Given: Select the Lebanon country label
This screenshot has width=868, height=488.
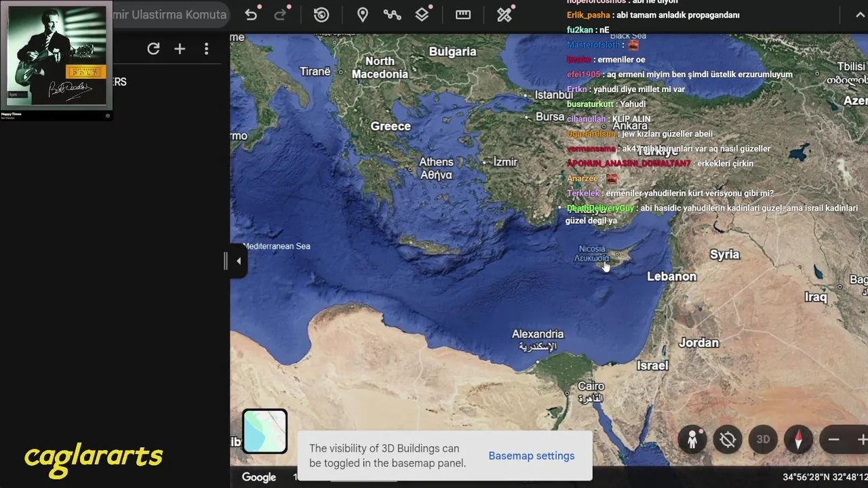Looking at the screenshot, I should pos(671,277).
